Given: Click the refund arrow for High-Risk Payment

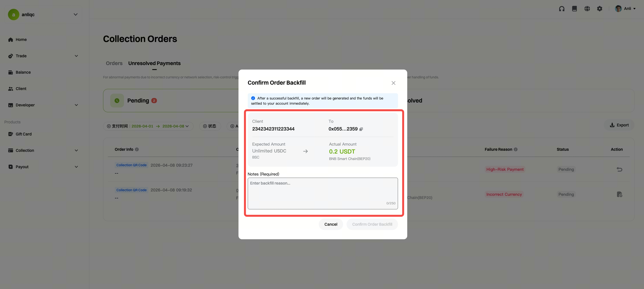Looking at the screenshot, I should tap(619, 169).
